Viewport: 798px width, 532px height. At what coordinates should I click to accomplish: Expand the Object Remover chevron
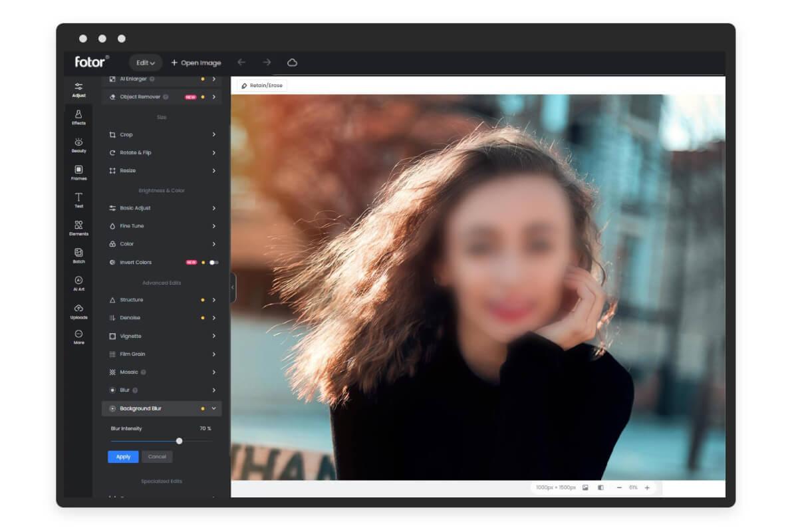click(213, 97)
